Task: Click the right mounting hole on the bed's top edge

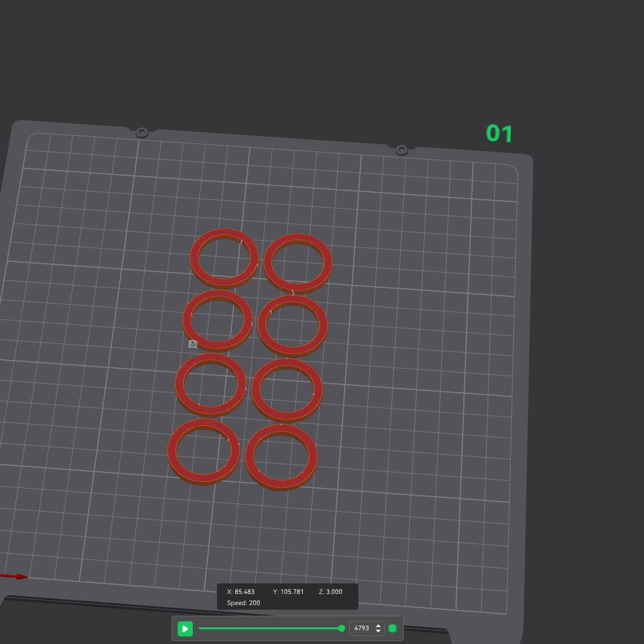Action: coord(402,150)
